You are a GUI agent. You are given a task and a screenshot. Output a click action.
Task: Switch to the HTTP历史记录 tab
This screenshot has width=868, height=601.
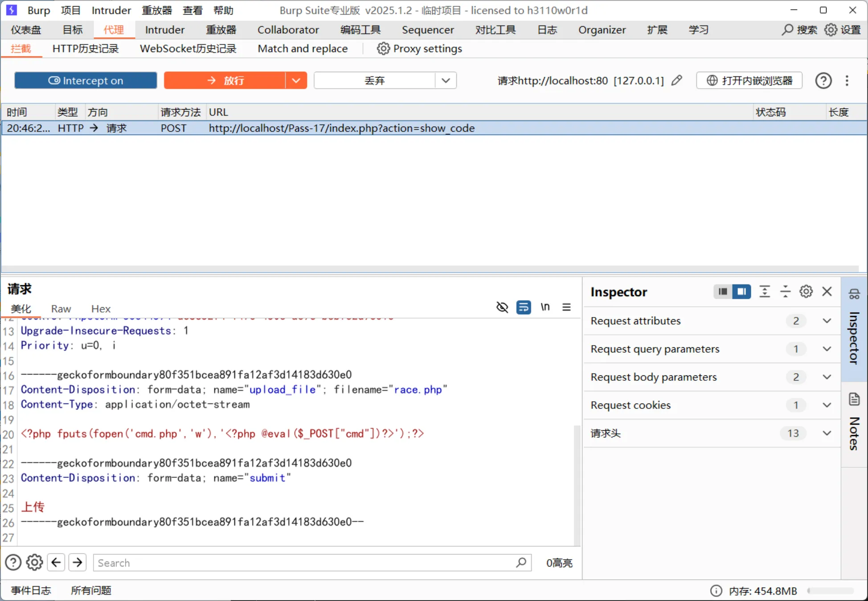point(86,49)
